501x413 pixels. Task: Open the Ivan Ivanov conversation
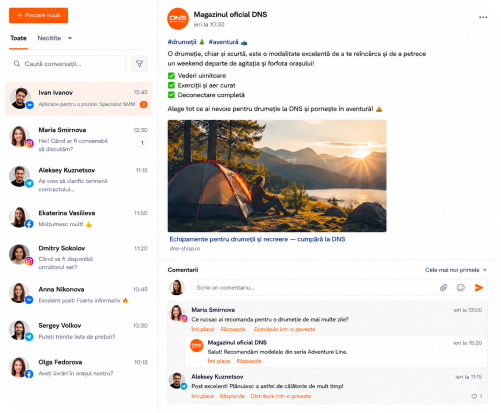[79, 99]
